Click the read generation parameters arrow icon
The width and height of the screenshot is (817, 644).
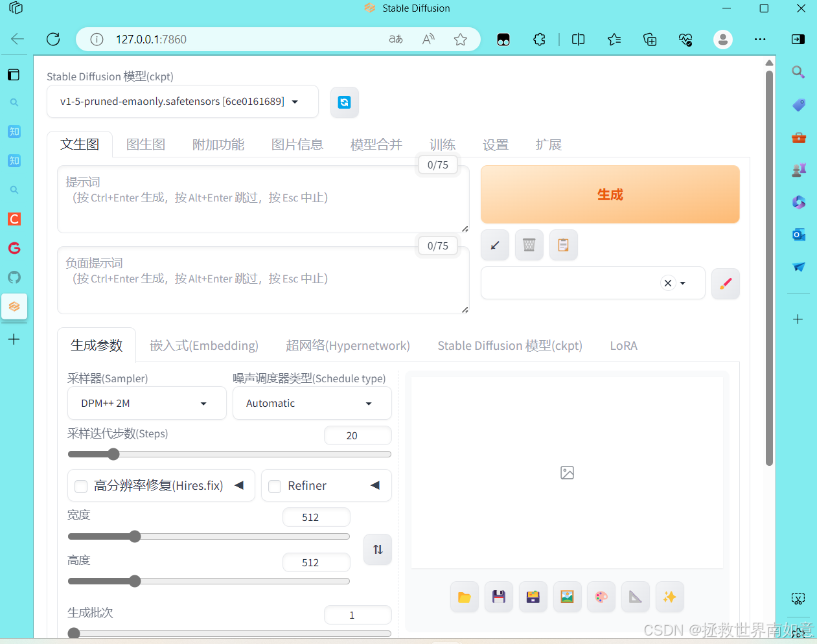point(495,245)
